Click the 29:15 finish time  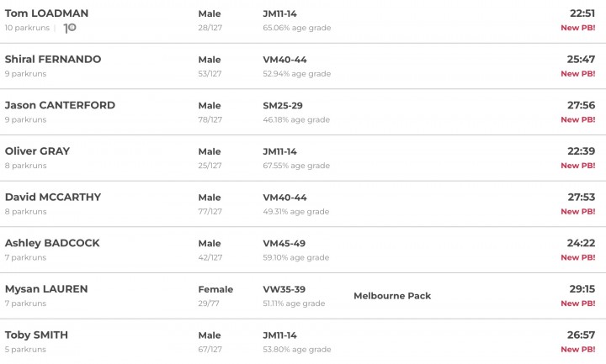pyautogui.click(x=582, y=288)
